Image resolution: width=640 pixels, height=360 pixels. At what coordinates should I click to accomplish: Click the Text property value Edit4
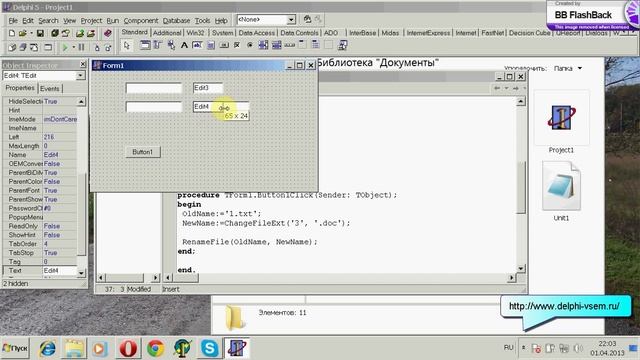coord(59,271)
